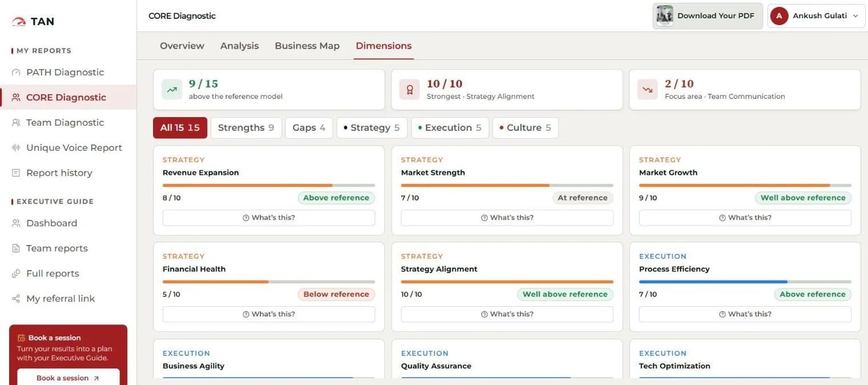The height and width of the screenshot is (385, 868).
Task: Select the All 15 filter chip
Action: 180,128
